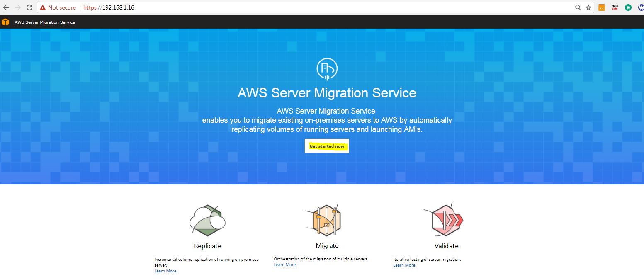Open the green shopping cart extension
Viewport: 644px width, 279px height.
[628, 7]
